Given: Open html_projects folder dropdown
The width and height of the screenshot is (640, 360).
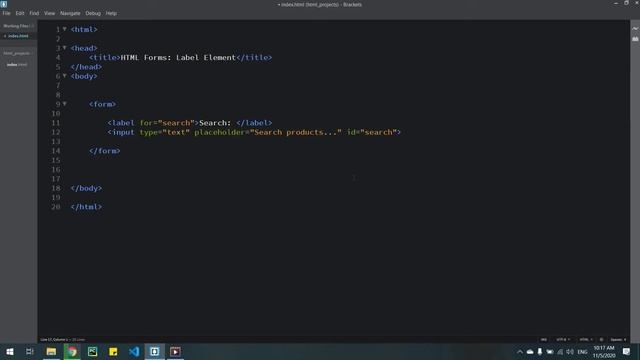Looking at the screenshot, I should point(17,53).
